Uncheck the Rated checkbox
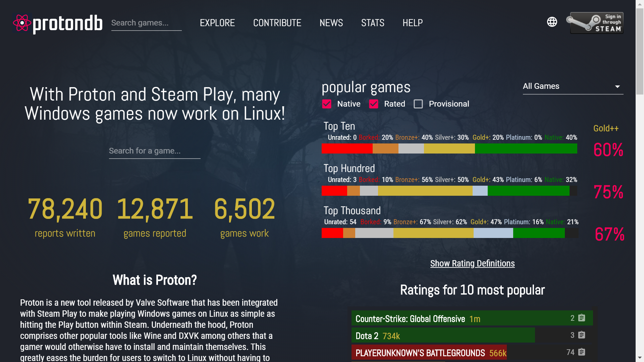Image resolution: width=644 pixels, height=362 pixels. point(374,104)
